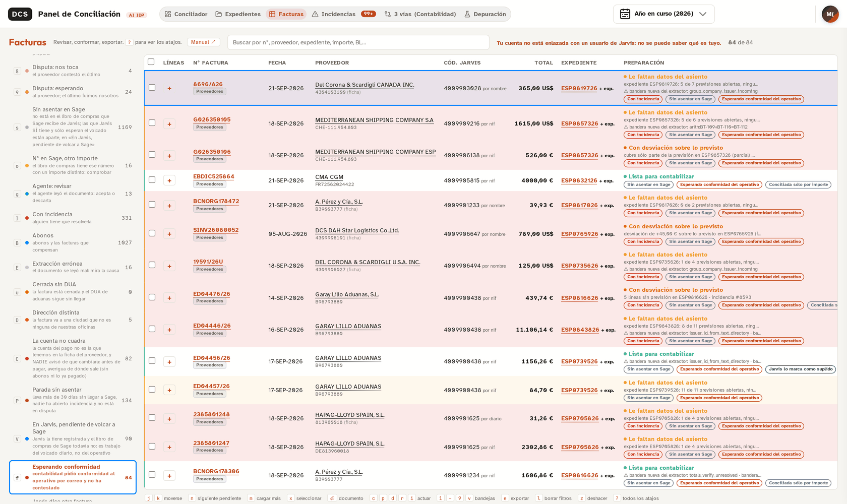847x504 pixels.
Task: Expand the Año en curso (2026) dropdown
Action: click(x=663, y=14)
